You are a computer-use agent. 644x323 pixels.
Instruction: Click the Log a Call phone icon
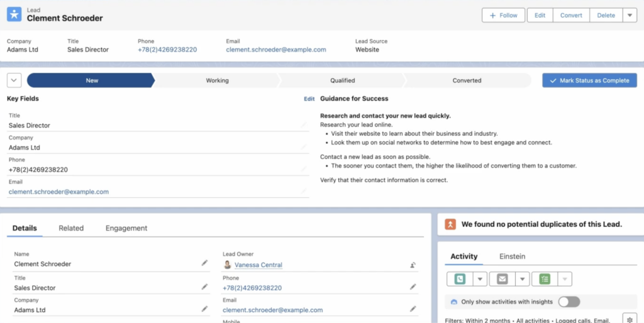460,279
